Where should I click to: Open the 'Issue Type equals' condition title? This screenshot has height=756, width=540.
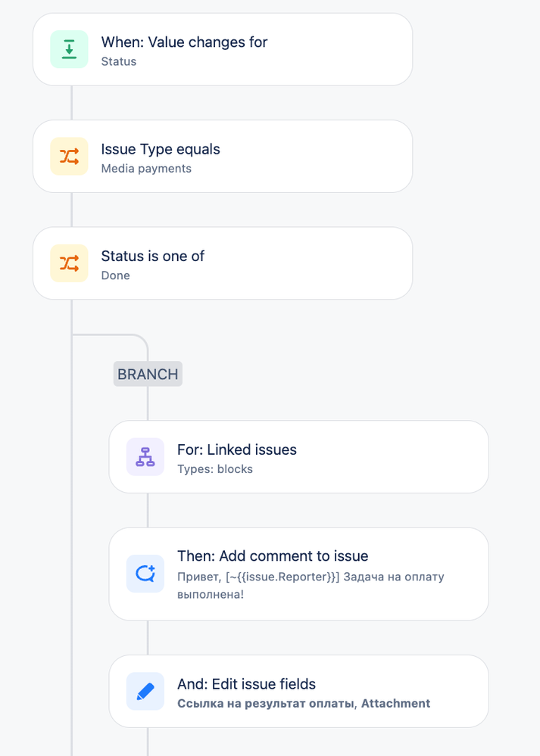tap(161, 149)
